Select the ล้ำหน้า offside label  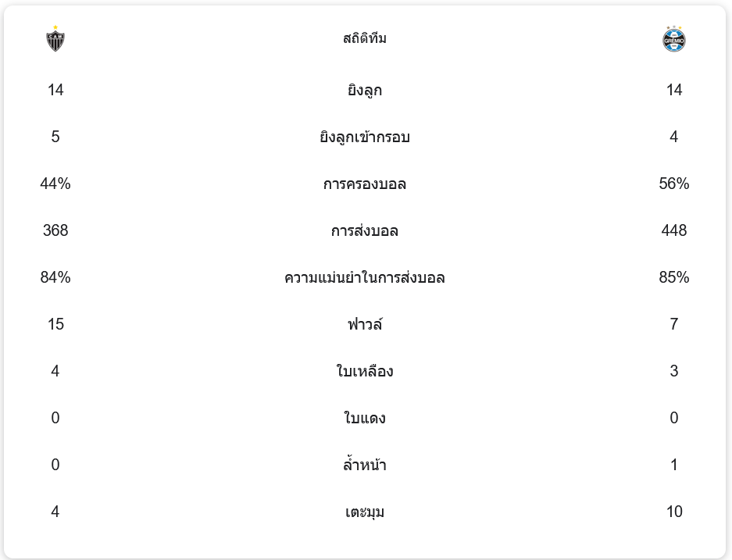[x=365, y=465]
